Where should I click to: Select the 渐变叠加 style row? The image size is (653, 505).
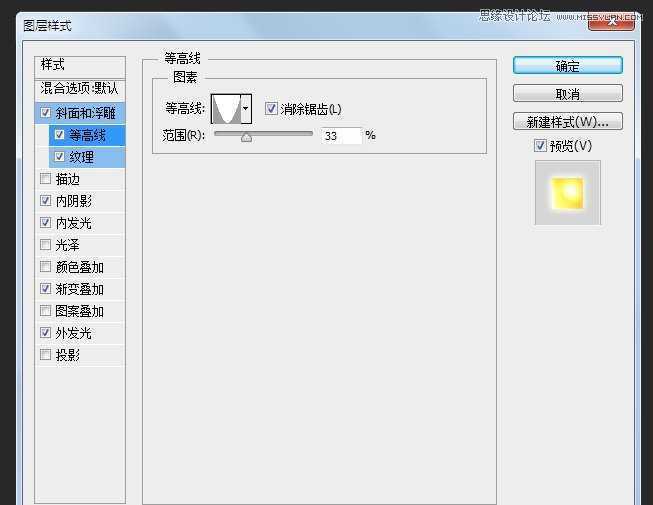(80, 289)
